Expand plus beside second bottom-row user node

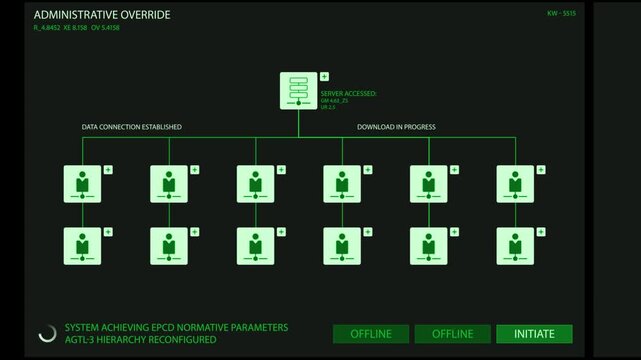point(195,232)
